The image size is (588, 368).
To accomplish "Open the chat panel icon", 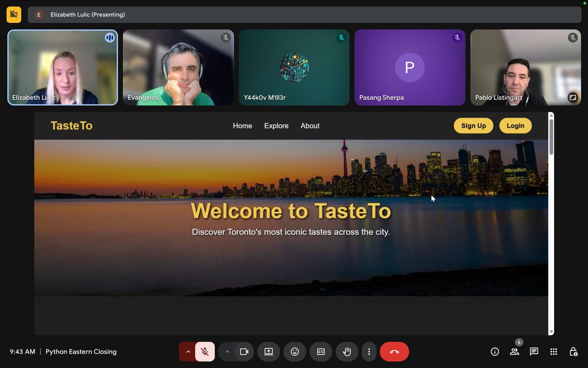I will pos(534,351).
